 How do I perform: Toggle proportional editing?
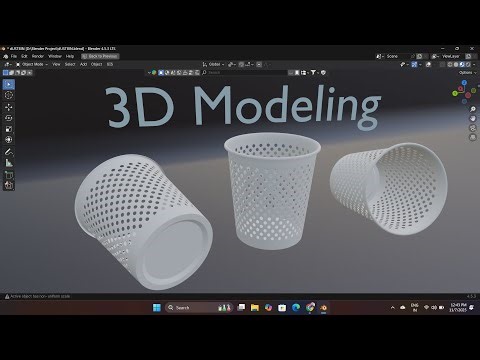(259, 64)
